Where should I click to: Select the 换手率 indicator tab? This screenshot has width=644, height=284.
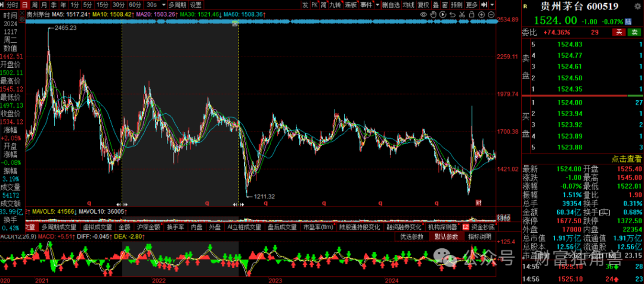click(x=176, y=227)
